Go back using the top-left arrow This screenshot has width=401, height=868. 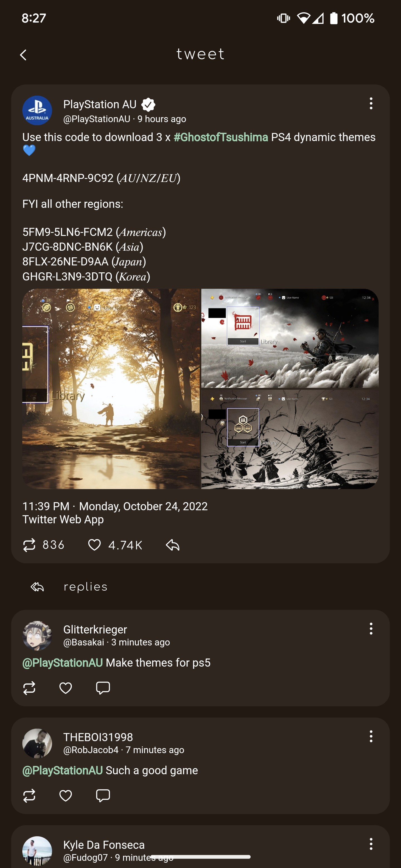coord(23,55)
